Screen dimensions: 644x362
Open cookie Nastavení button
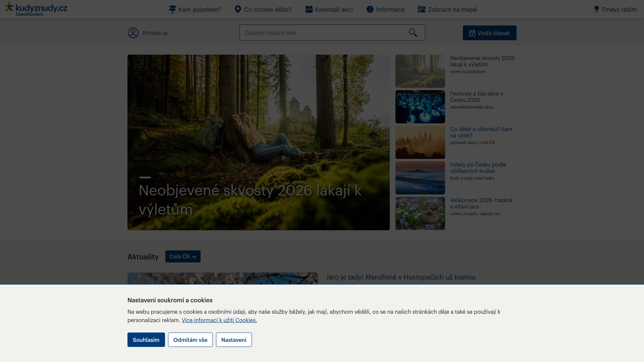click(x=234, y=340)
